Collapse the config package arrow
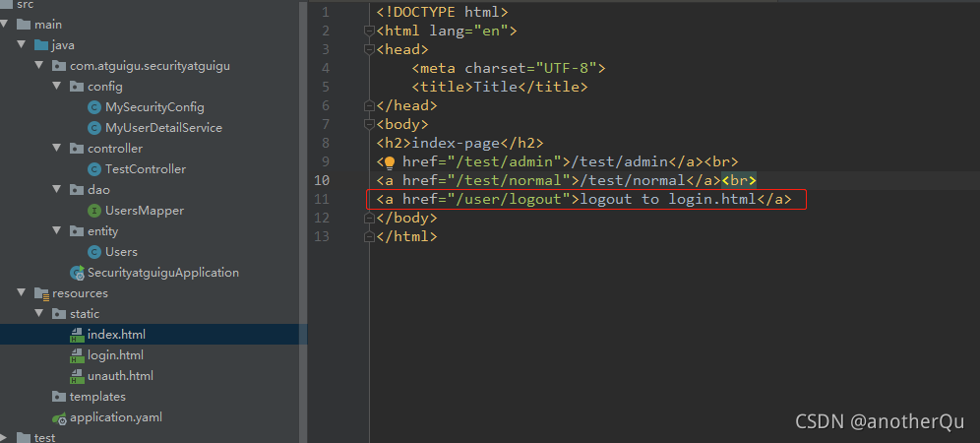The height and width of the screenshot is (443, 980). (57, 87)
